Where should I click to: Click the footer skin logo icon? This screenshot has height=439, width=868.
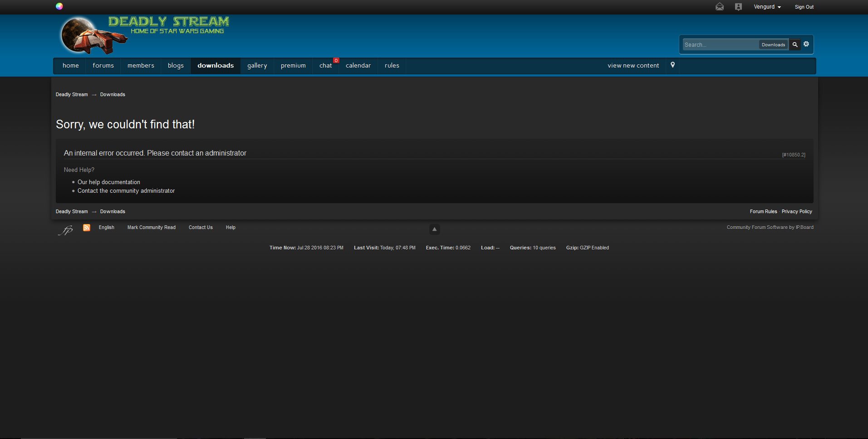coord(65,230)
